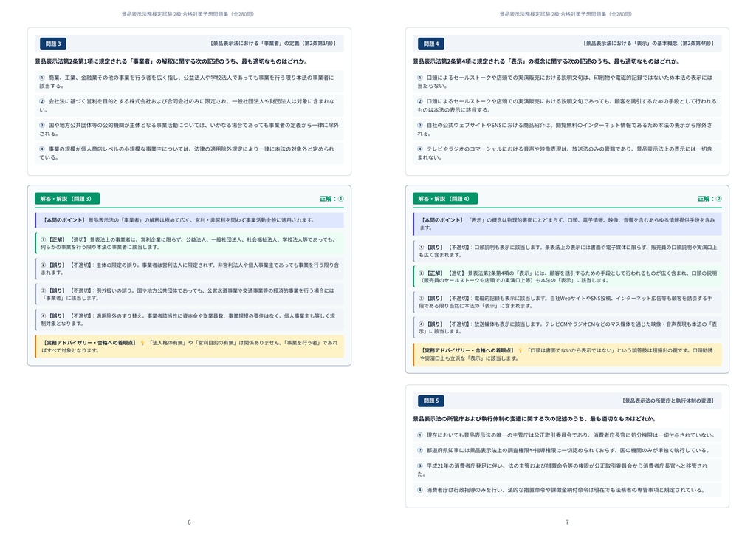Click the lightbulb icon in 問題3 advisory note
Screen dimensions: 756x535
pyautogui.click(x=142, y=343)
